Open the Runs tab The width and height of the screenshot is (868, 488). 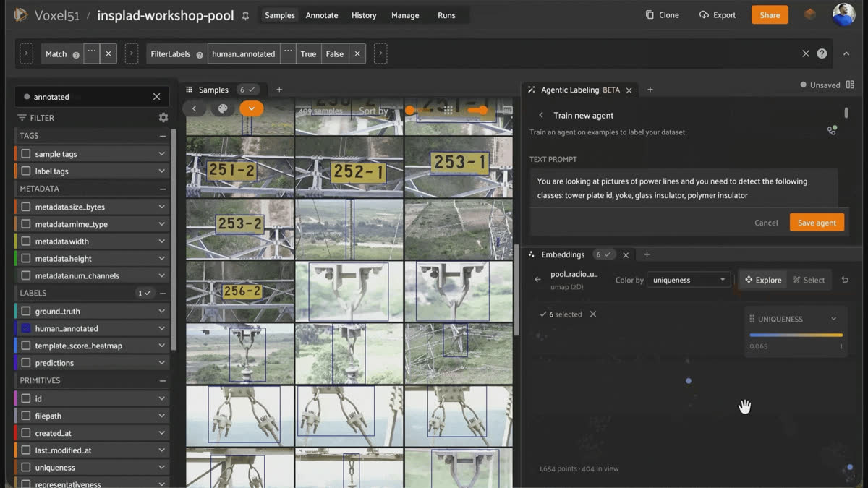point(446,15)
